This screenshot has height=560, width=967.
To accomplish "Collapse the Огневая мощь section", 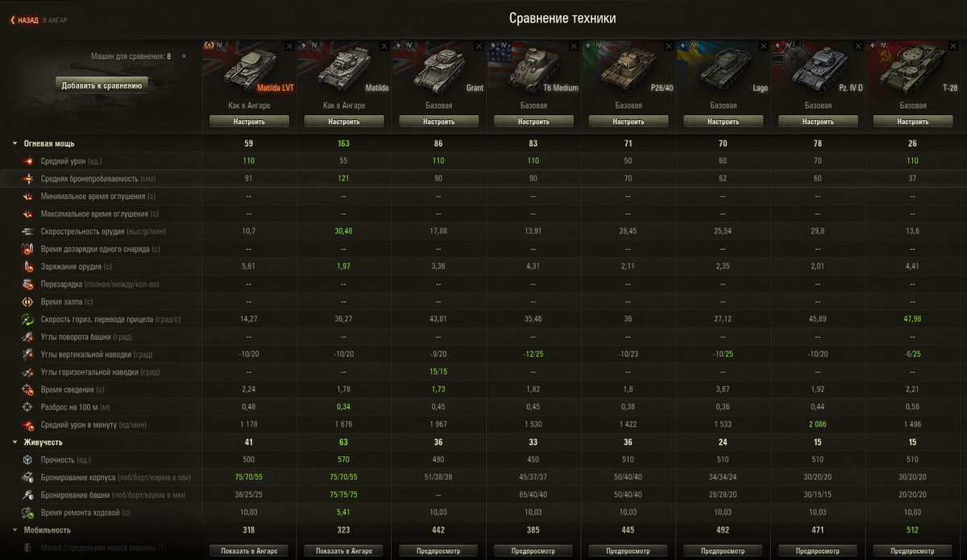I will pyautogui.click(x=14, y=143).
